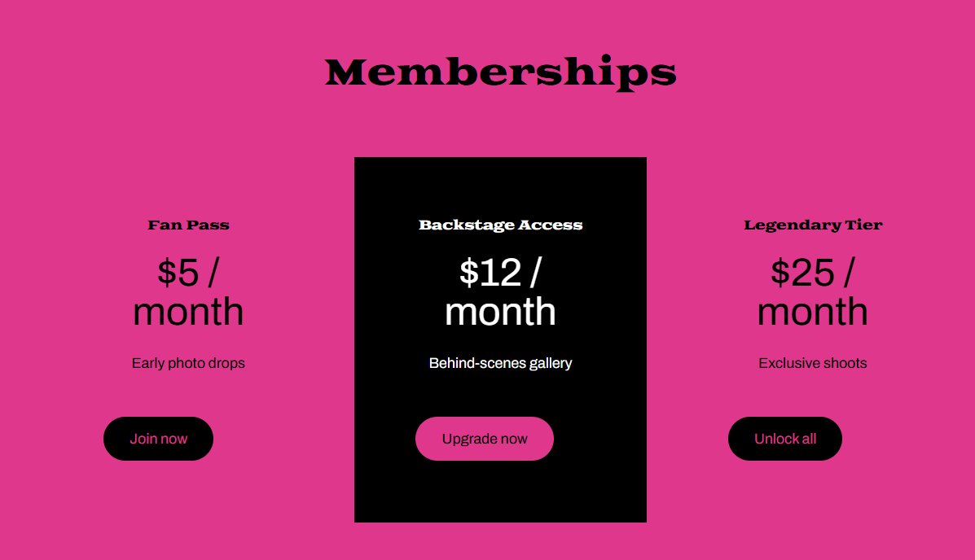Click the Early photo drops description
The width and height of the screenshot is (975, 560).
[x=188, y=363]
